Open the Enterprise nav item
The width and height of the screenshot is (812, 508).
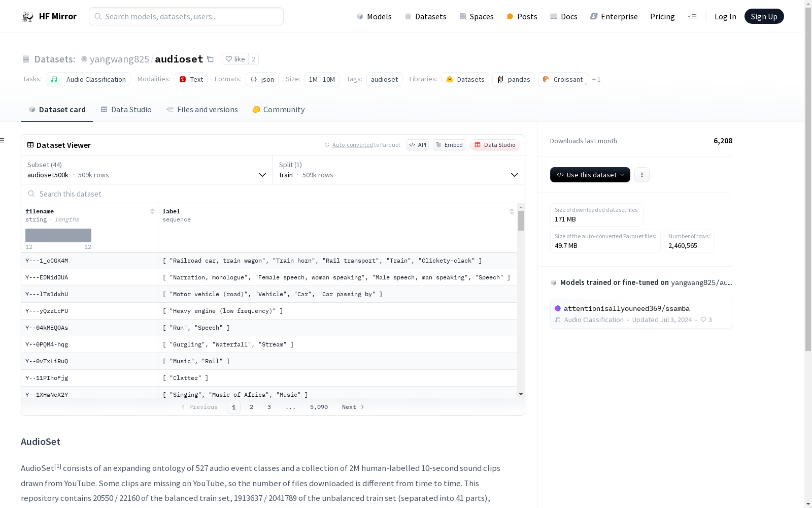[x=614, y=16]
